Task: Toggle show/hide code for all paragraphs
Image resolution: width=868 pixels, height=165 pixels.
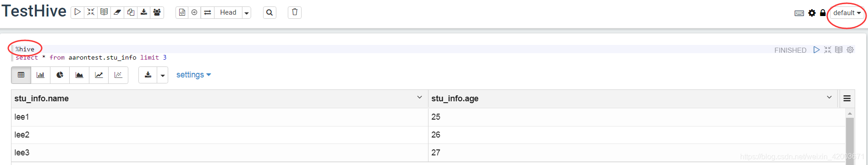Action: click(91, 12)
